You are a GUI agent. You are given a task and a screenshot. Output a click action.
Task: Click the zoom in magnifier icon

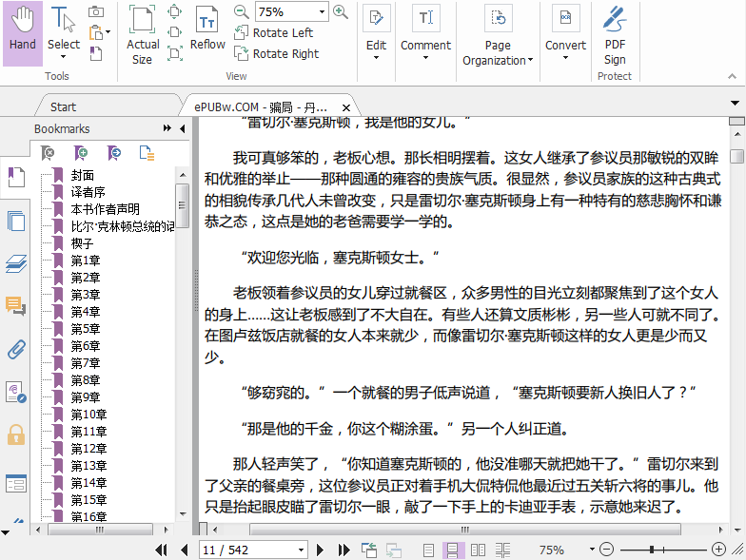(x=341, y=11)
